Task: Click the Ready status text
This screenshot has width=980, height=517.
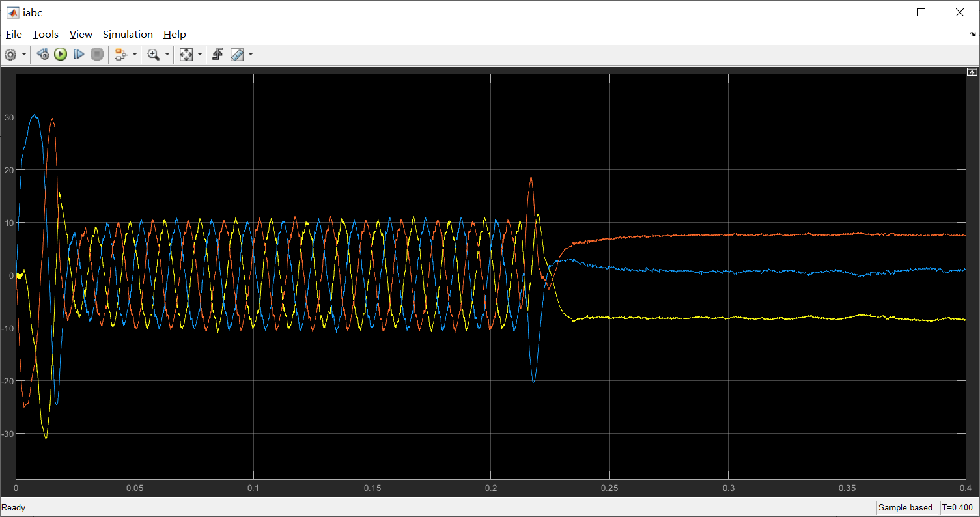Action: (x=14, y=507)
